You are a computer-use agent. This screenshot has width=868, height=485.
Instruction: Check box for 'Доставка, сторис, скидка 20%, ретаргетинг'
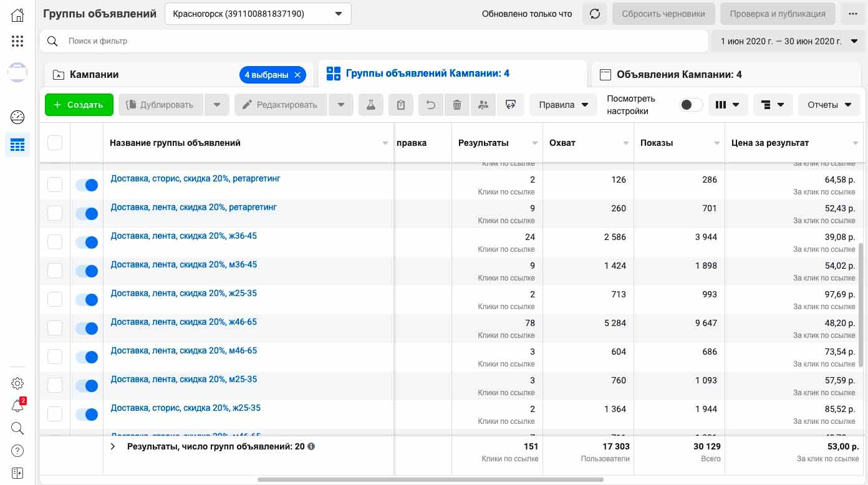[x=55, y=185]
